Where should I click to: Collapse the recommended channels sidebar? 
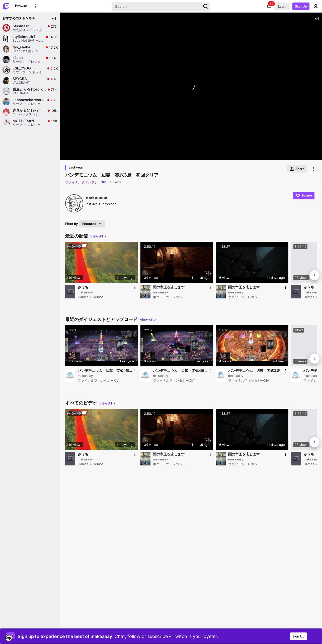tap(54, 19)
